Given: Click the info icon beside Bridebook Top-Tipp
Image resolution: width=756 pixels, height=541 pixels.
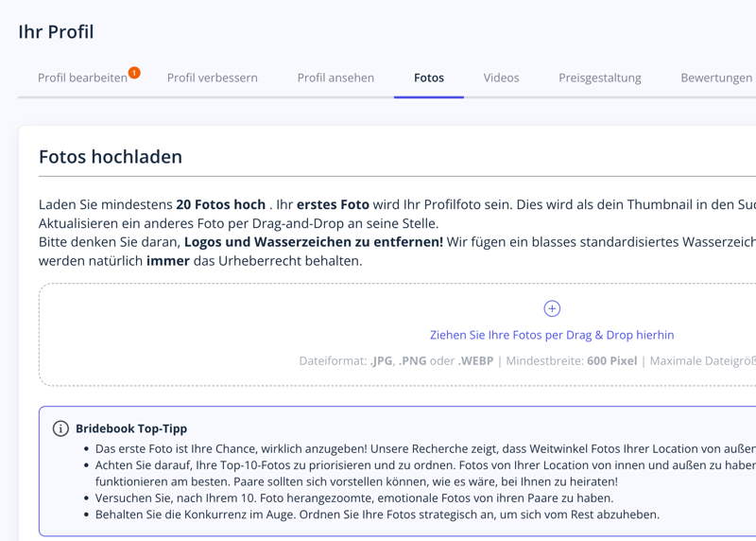Looking at the screenshot, I should (x=60, y=428).
